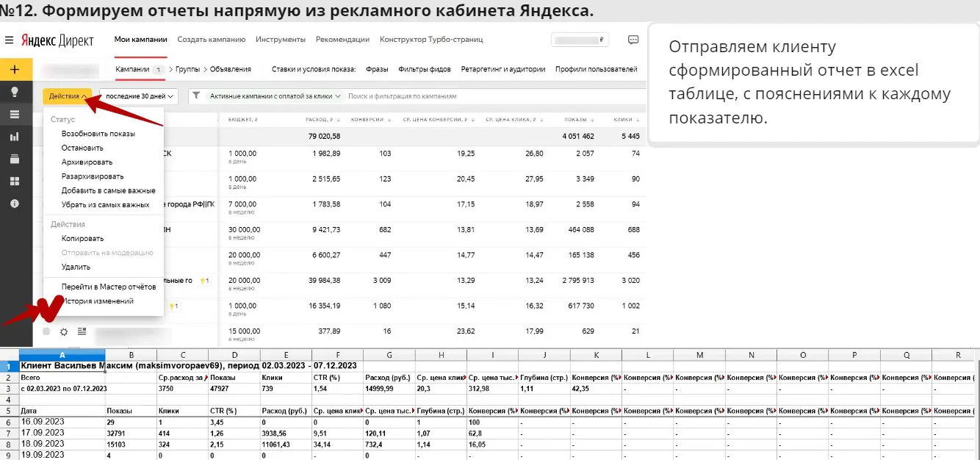Select the lightbulb recommendations icon in sidebar
This screenshot has width=980, height=460.
[15, 90]
